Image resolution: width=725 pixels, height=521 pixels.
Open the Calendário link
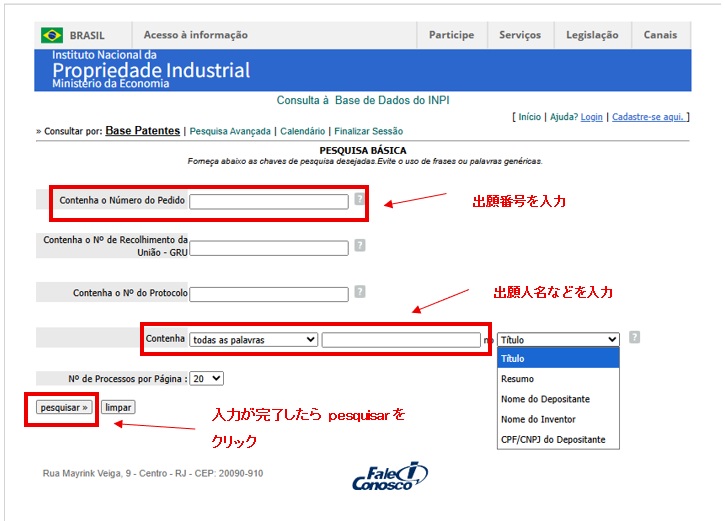click(x=302, y=131)
